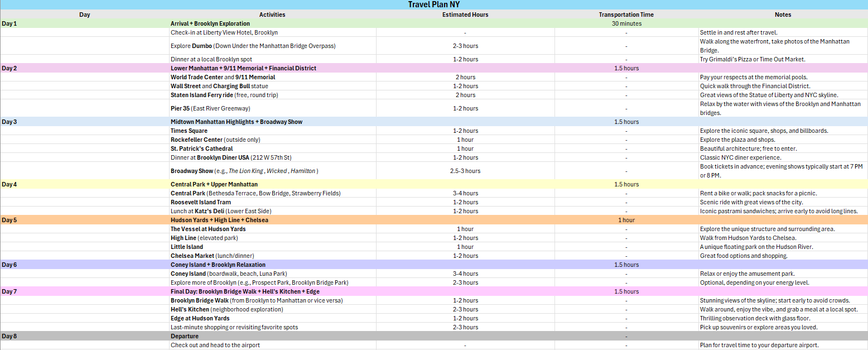The height and width of the screenshot is (350, 868).
Task: Select the Activities column header
Action: [x=272, y=15]
